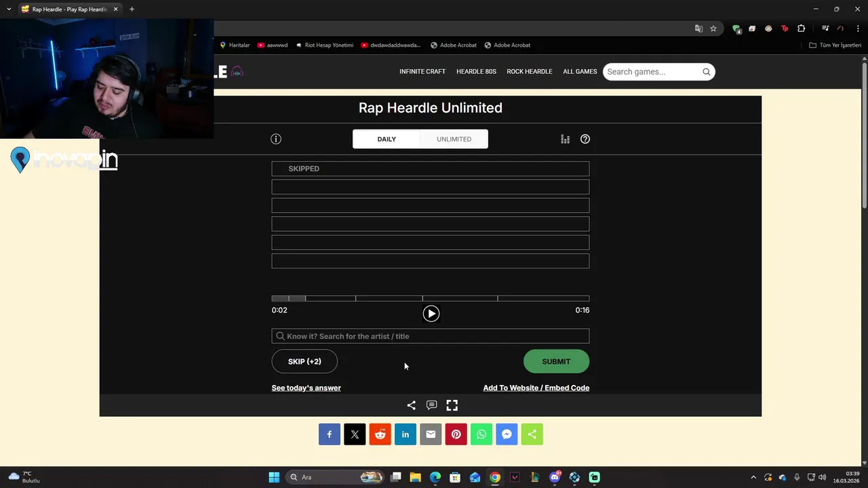Viewport: 868px width, 488px height.
Task: Switch to the Unlimited mode tab
Action: coord(454,139)
